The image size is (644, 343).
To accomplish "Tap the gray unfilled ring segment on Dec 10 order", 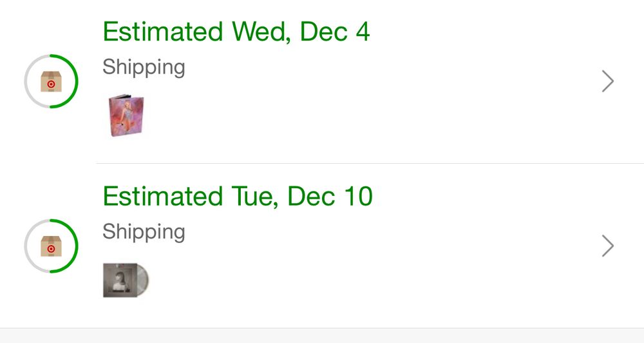I will point(26,246).
